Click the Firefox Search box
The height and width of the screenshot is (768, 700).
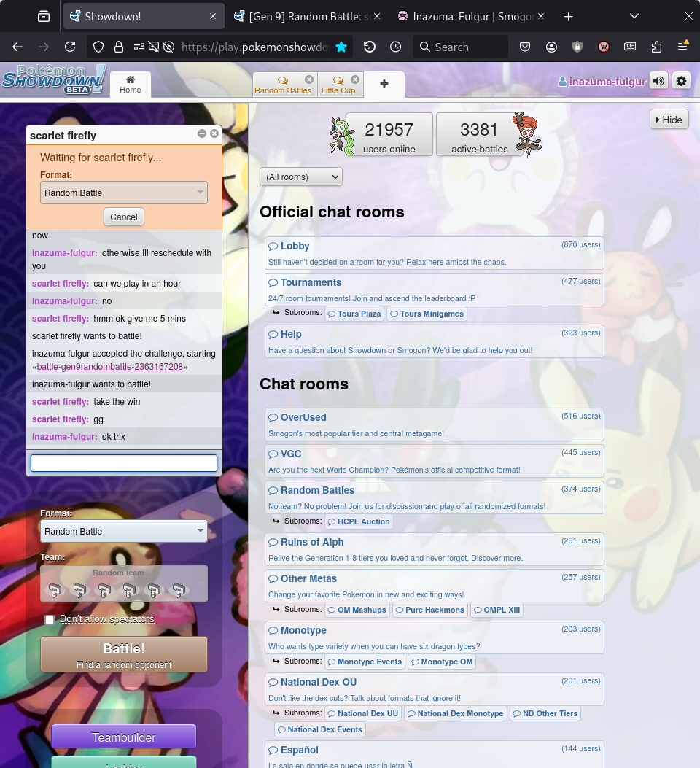[x=460, y=47]
